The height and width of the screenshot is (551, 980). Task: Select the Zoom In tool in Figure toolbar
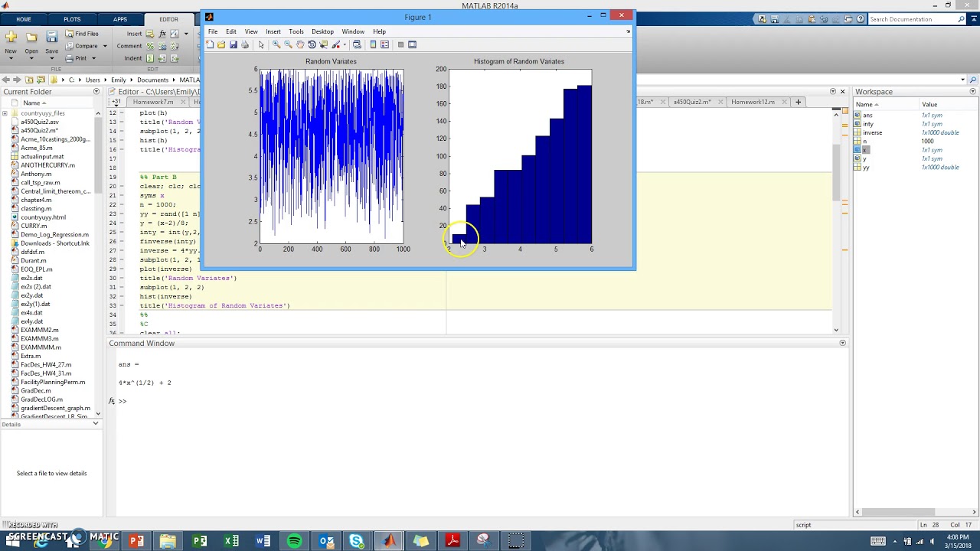click(276, 44)
